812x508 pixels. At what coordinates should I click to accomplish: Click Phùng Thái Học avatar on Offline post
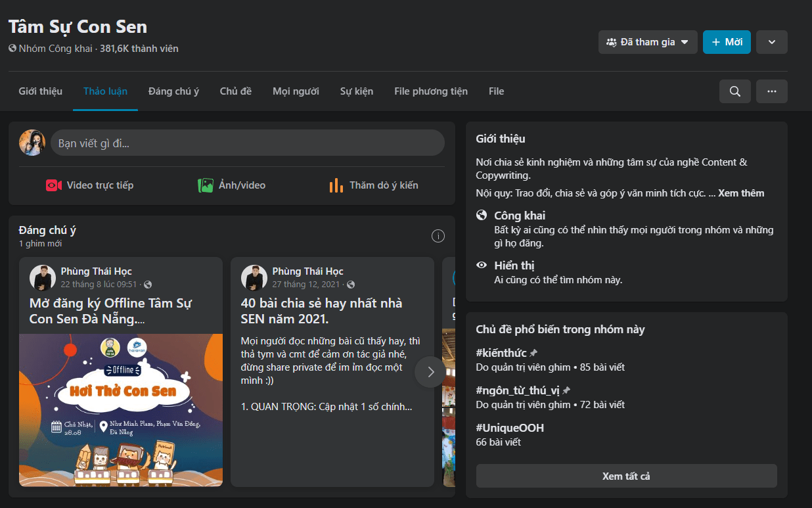coord(43,278)
